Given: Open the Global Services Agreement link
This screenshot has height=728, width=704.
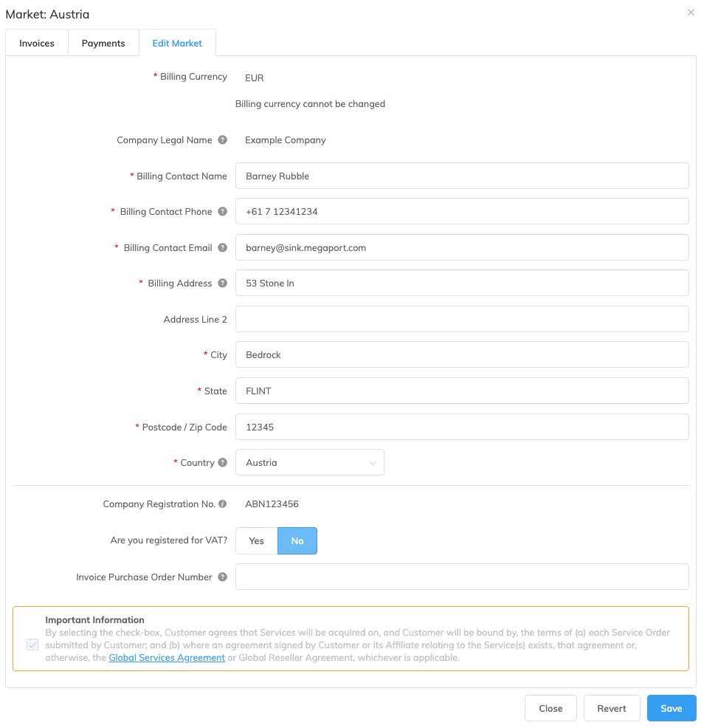Looking at the screenshot, I should pyautogui.click(x=167, y=658).
